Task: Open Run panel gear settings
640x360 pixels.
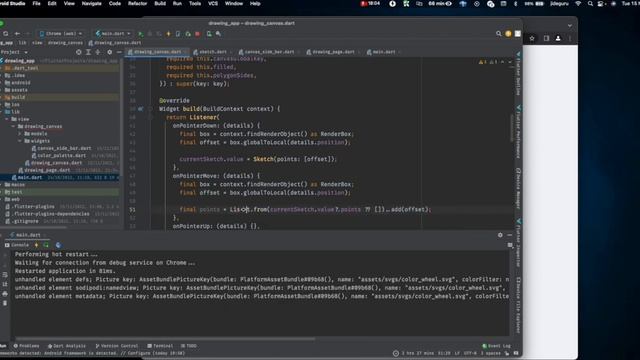Action: coord(500,235)
